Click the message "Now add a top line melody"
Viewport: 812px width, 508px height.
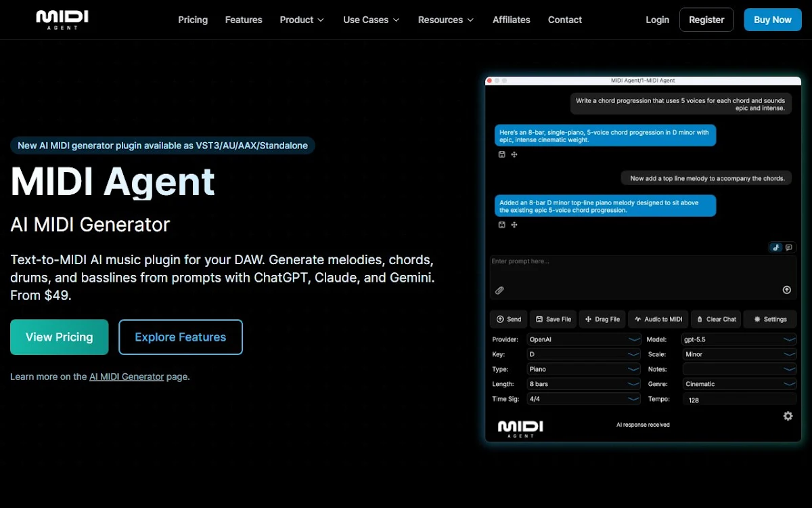[707, 178]
